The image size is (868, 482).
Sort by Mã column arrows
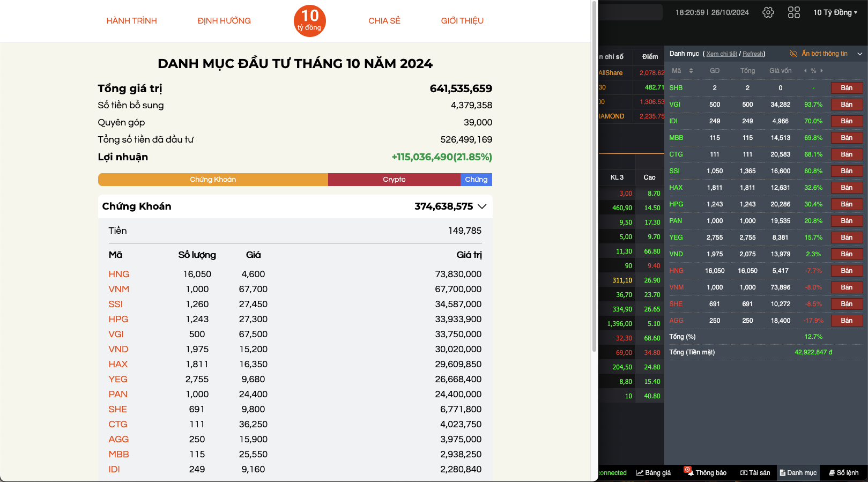pyautogui.click(x=691, y=71)
